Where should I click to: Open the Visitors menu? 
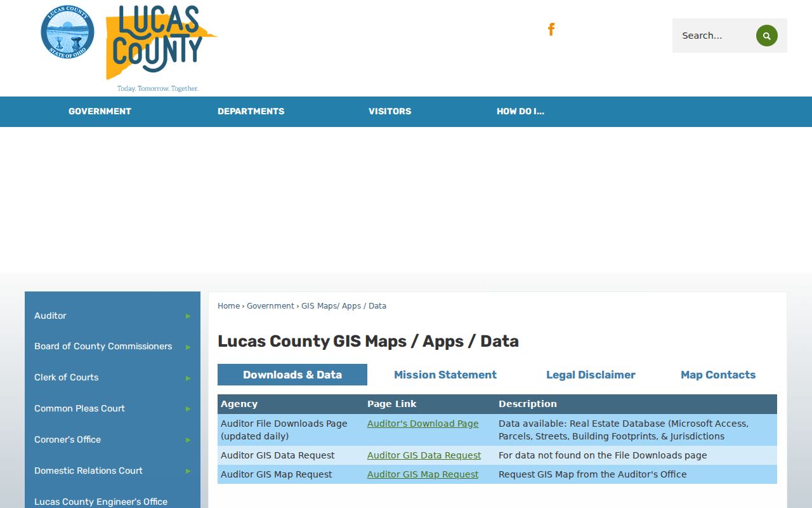coord(390,111)
